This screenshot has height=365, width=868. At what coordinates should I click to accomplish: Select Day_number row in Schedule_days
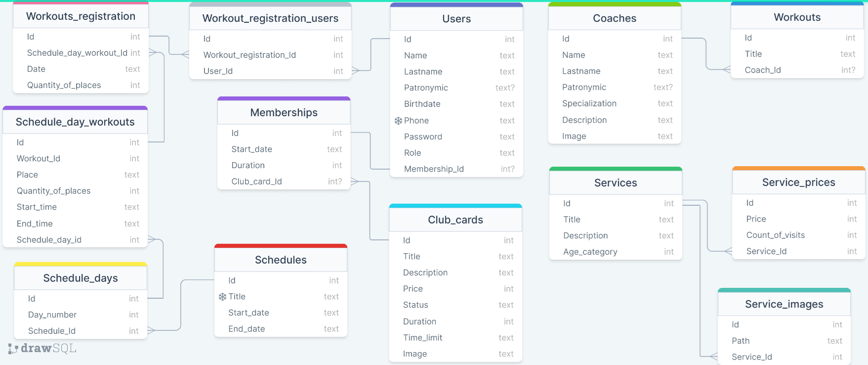point(52,315)
